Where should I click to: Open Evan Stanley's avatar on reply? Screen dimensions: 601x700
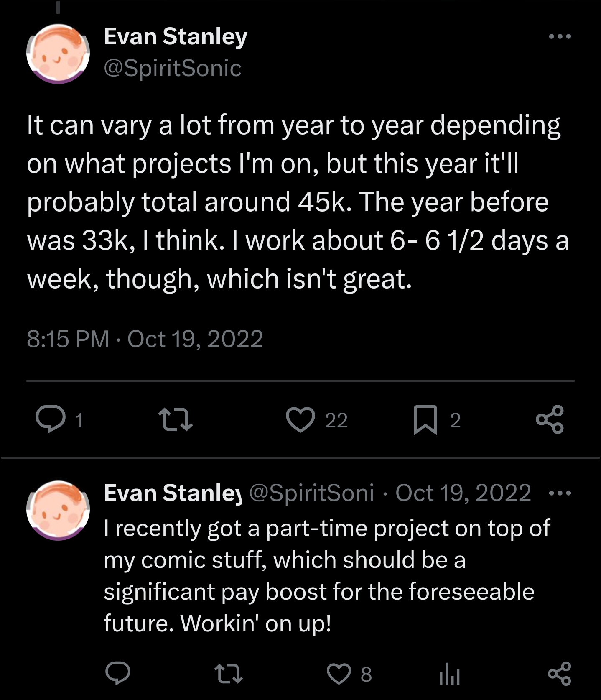pos(58,510)
